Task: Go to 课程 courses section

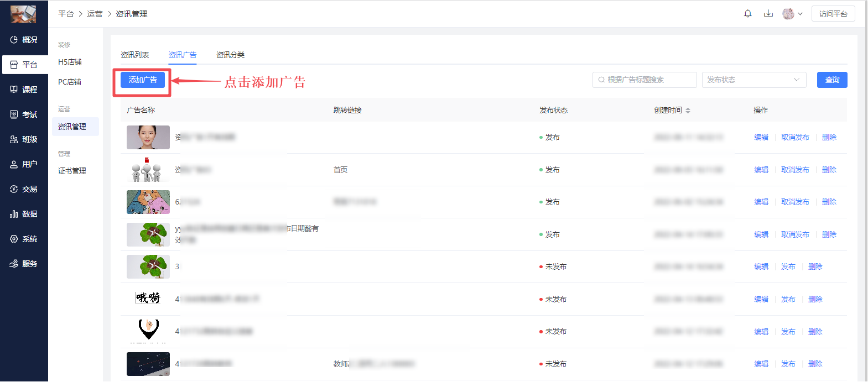Action: pos(24,90)
